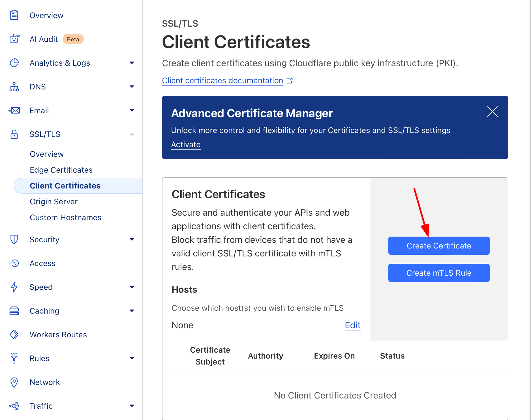Collapse the SSL/TLS section arrow
The height and width of the screenshot is (420, 531).
(132, 134)
